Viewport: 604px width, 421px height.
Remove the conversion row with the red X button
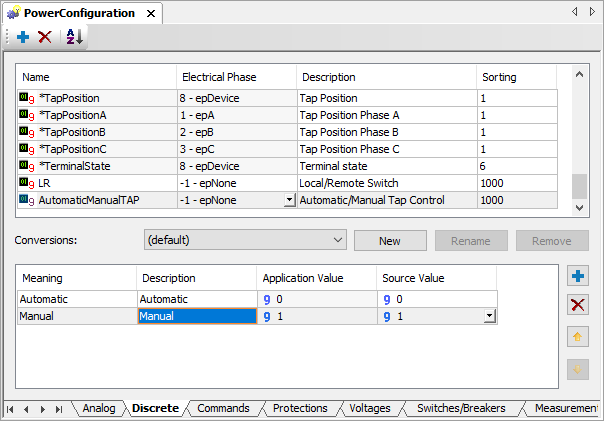(577, 306)
